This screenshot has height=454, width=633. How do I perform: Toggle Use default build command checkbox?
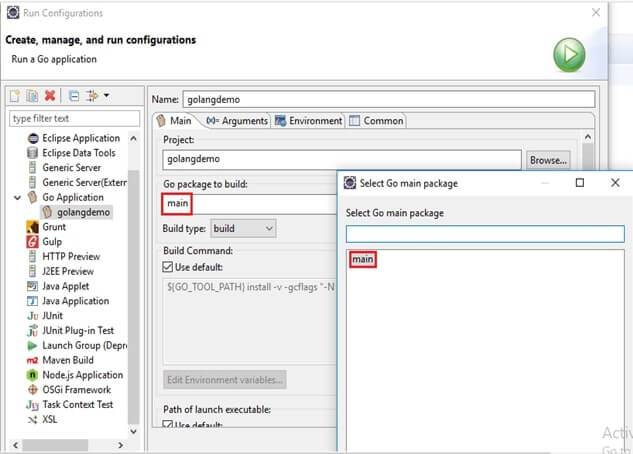point(168,267)
